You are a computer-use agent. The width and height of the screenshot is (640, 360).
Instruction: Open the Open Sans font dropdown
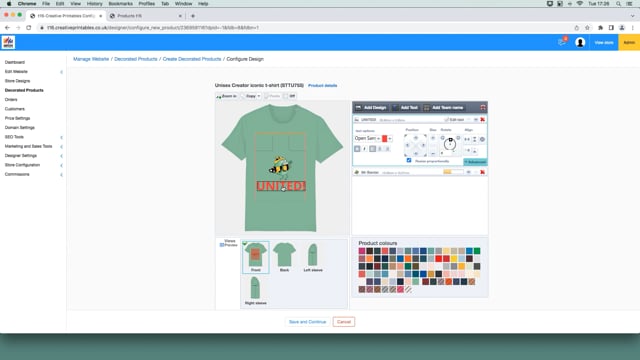coord(367,138)
